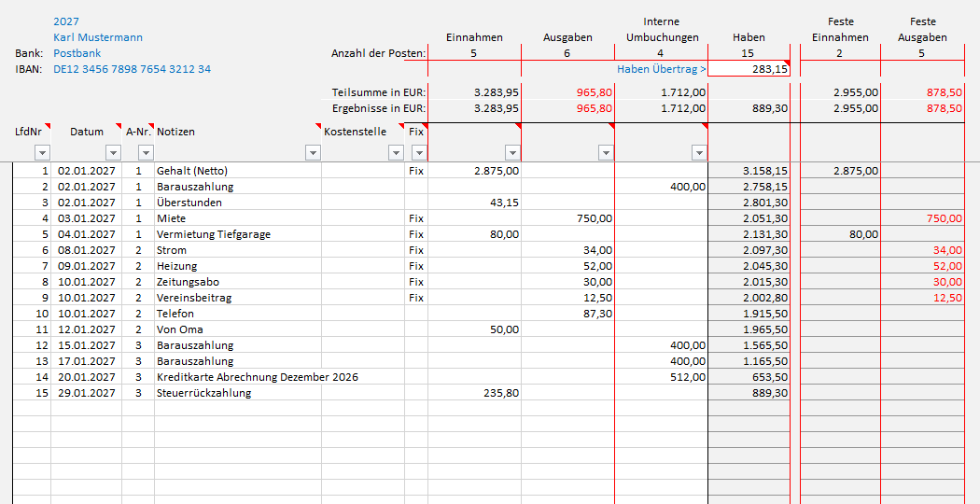Click the Haben Übertrag label
Viewport: 980px width, 504px height.
(x=661, y=69)
